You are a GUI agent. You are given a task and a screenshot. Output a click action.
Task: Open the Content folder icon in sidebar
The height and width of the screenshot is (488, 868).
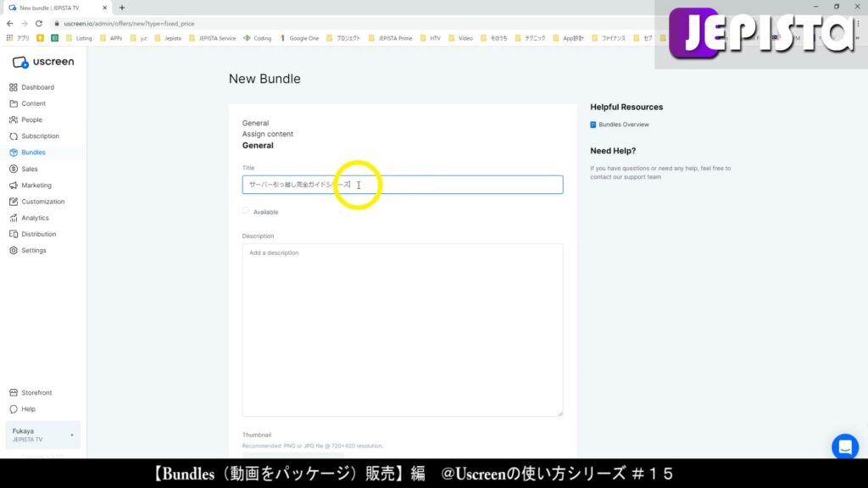(x=14, y=103)
